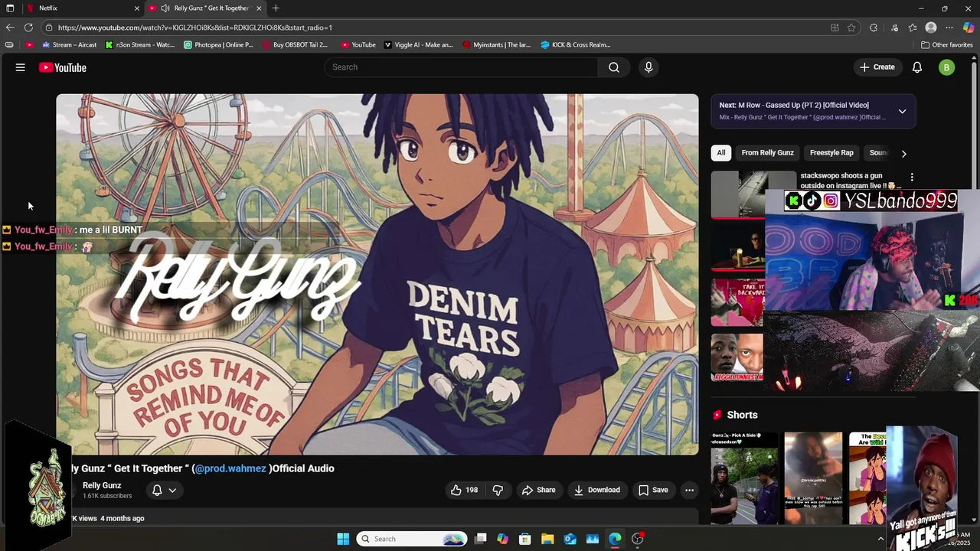Open the Buy OBSBOT Tail 2 bookmark
980x551 pixels.
click(x=295, y=45)
